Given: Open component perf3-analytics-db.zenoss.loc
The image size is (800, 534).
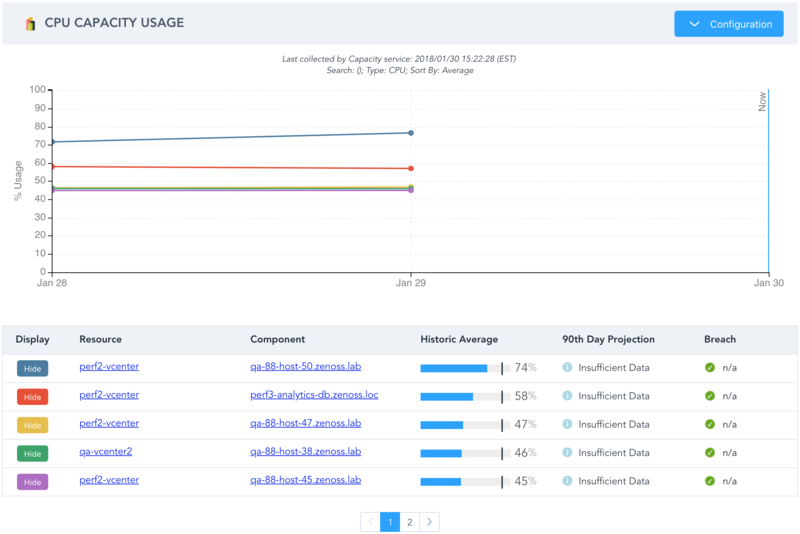Looking at the screenshot, I should tap(314, 395).
